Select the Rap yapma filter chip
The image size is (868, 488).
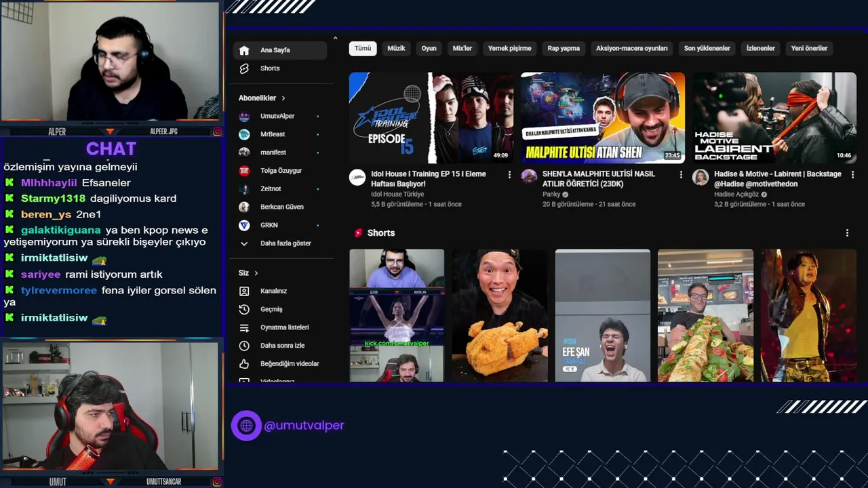(564, 48)
